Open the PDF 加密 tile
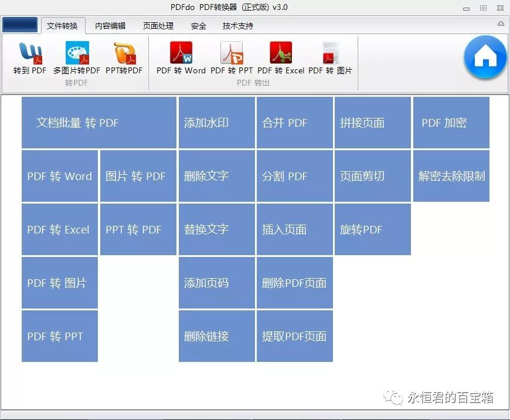 pyautogui.click(x=451, y=123)
